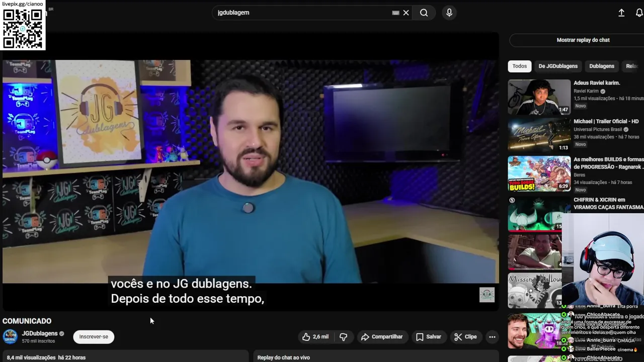Select the De JGDublagens filter chip
Screen dimensions: 644x362
(558, 66)
